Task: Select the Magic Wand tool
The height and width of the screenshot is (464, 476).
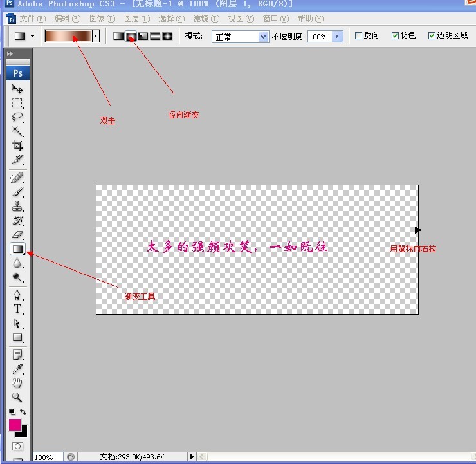Action: pos(17,131)
